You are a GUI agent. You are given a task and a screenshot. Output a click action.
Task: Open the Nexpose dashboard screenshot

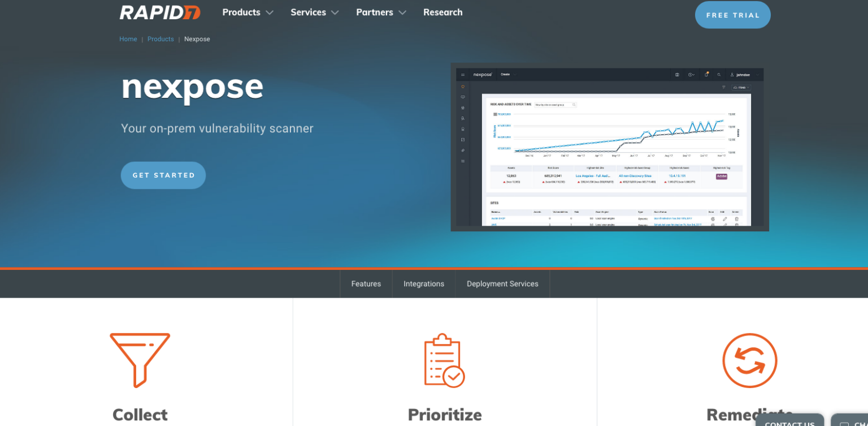coord(610,147)
